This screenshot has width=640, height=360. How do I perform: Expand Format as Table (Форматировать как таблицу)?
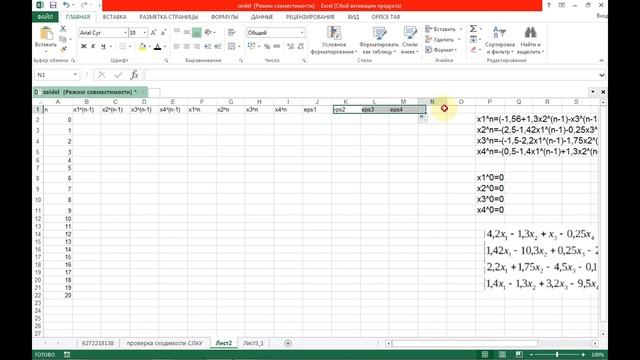379,40
